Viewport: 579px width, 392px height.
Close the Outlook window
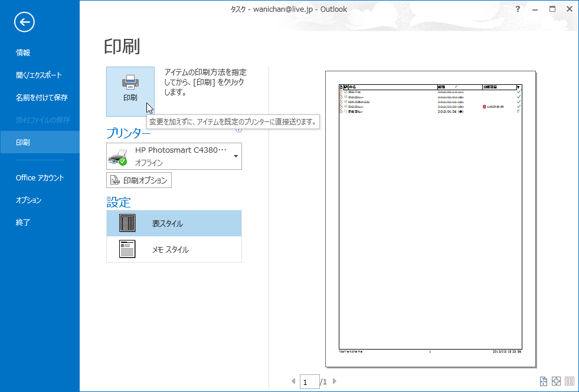[570, 9]
